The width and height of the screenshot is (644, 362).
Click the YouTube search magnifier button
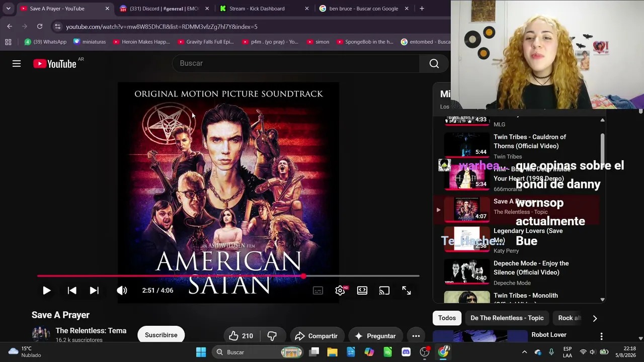pyautogui.click(x=434, y=63)
